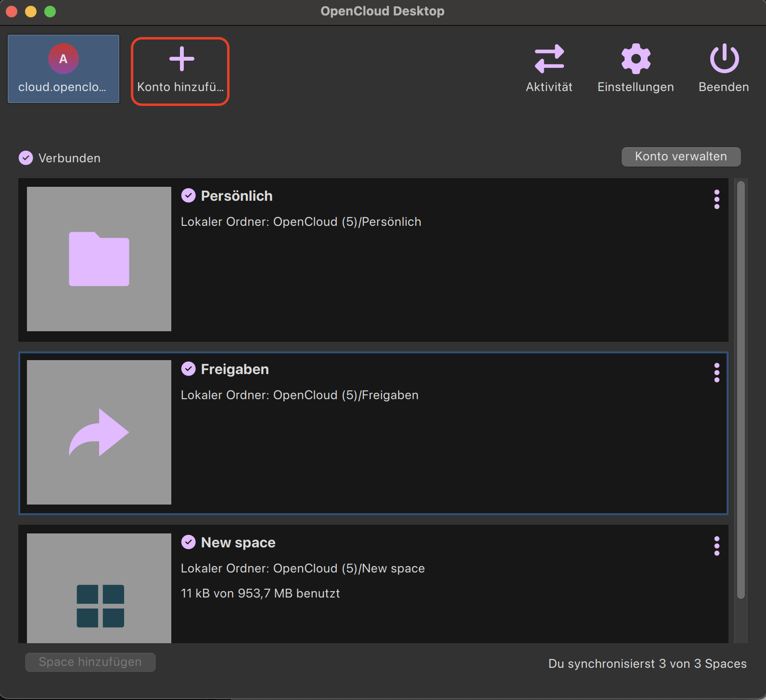Click the Persönlich folder thumbnail

pyautogui.click(x=99, y=259)
